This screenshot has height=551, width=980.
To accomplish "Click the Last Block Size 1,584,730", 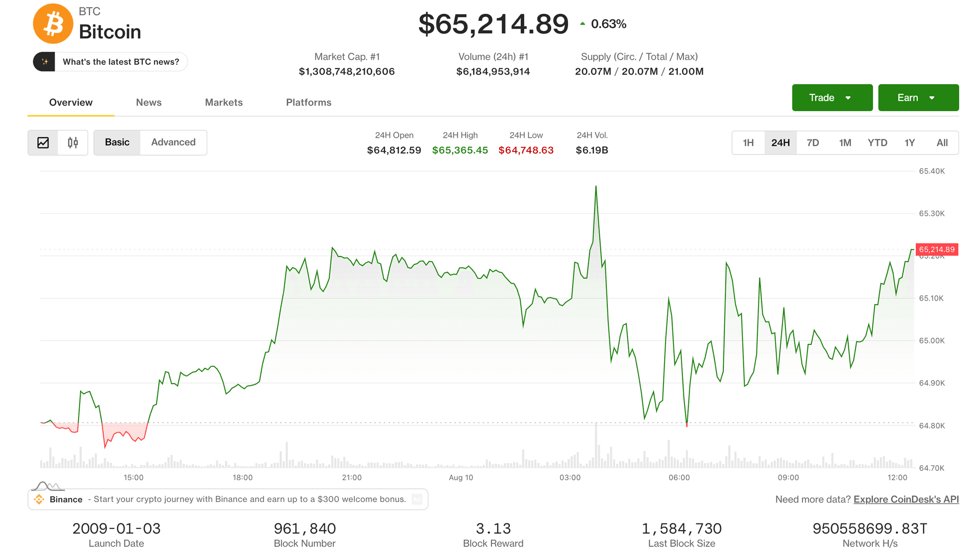I will 681,529.
